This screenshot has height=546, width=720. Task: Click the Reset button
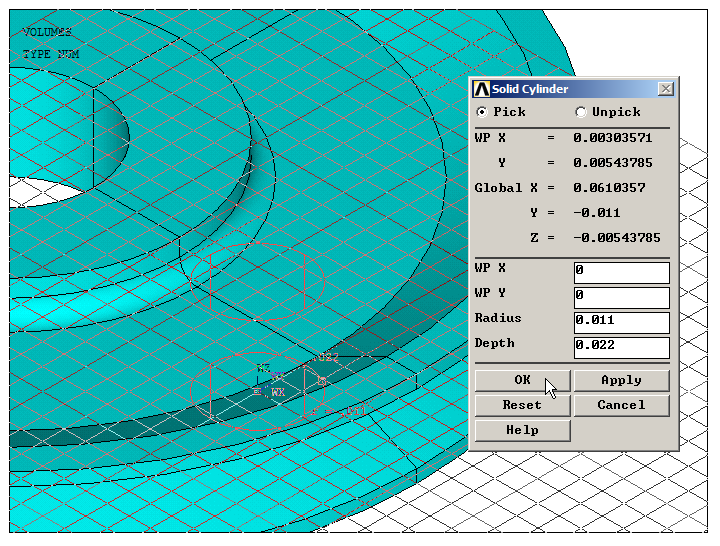[x=523, y=405]
